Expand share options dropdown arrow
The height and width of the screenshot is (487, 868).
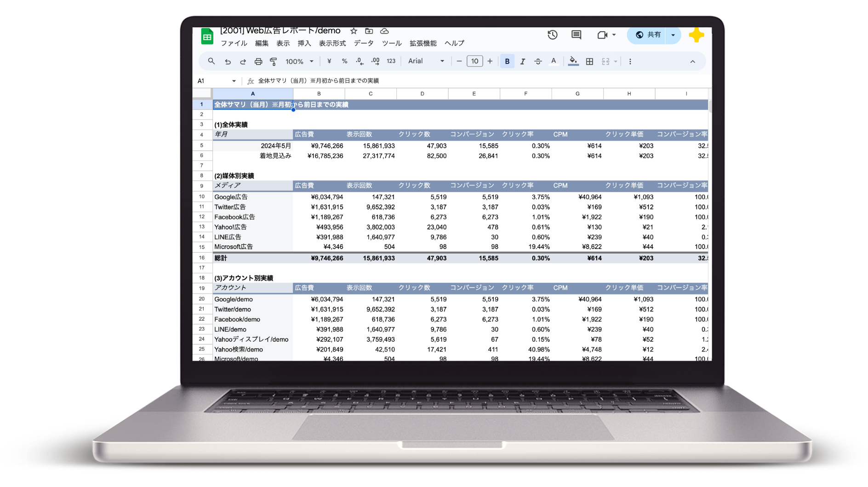pyautogui.click(x=673, y=35)
